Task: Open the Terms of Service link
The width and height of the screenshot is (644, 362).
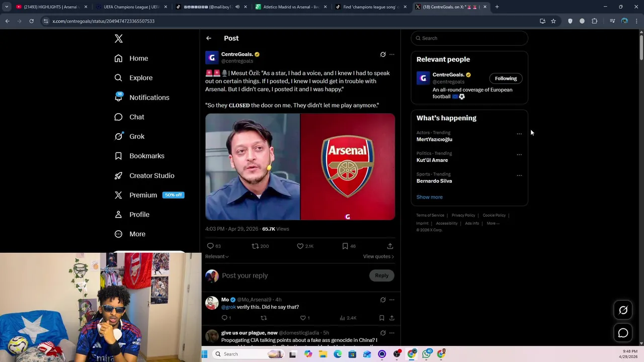Action: click(430, 215)
